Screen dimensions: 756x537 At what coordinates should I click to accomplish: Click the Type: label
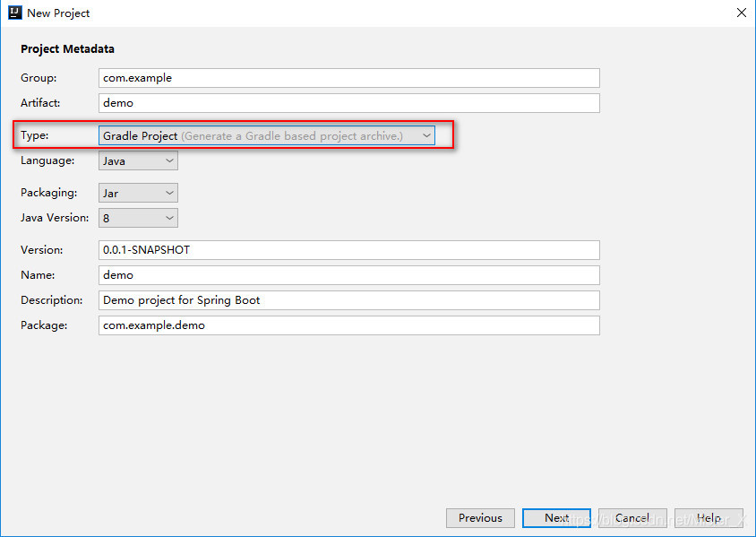[35, 135]
